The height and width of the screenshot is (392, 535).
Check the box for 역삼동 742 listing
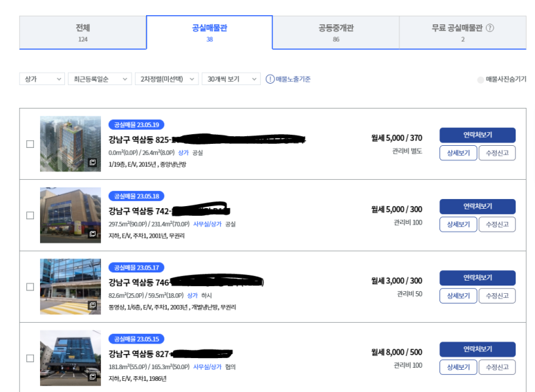tap(30, 215)
